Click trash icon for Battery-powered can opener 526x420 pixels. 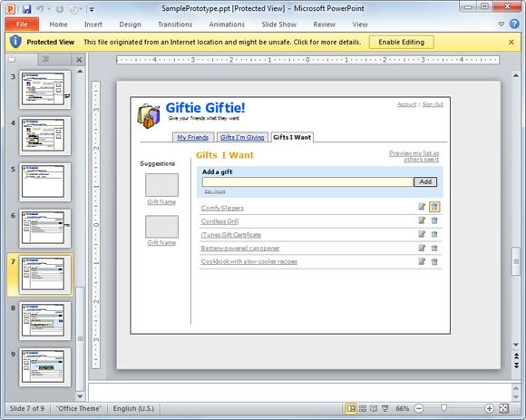pos(434,248)
